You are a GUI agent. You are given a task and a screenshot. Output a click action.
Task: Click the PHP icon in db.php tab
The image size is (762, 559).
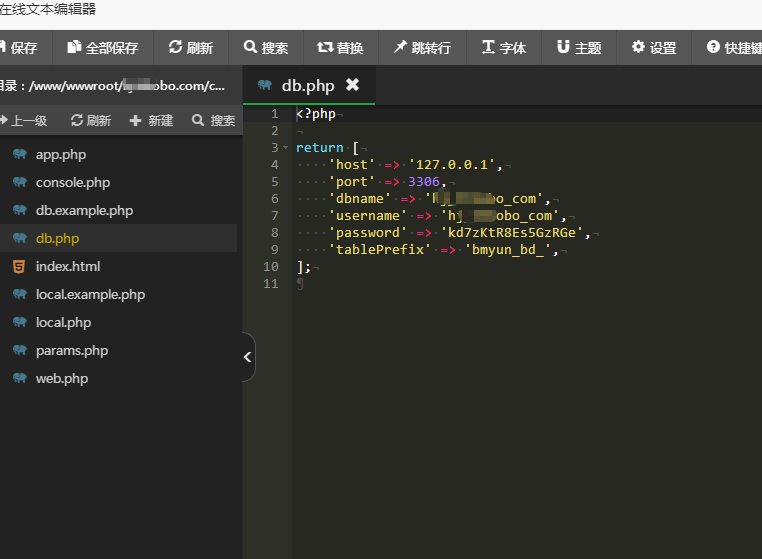pyautogui.click(x=265, y=85)
